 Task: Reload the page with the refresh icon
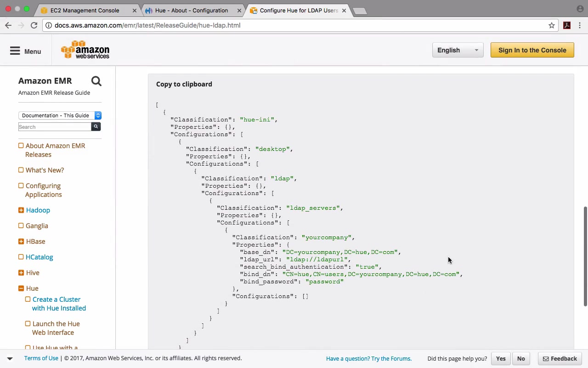[34, 25]
